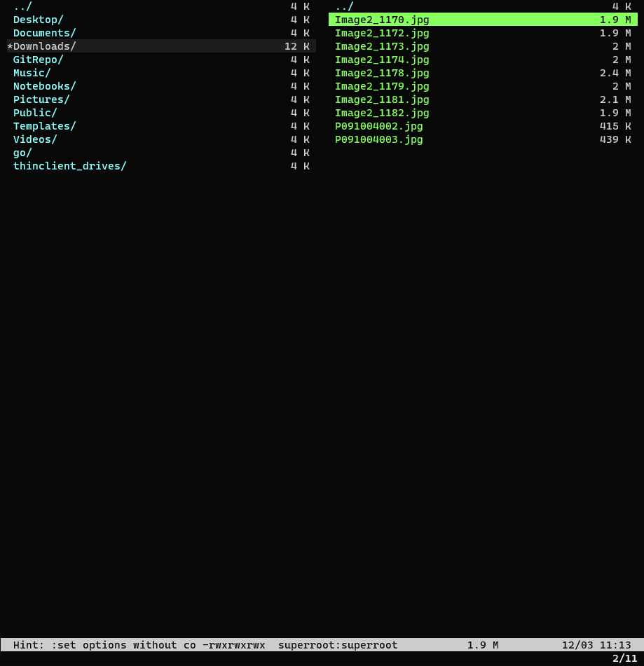Click the 2.1 M size of Image2_1181.jpg
Viewport: 644px width, 666px height.
coord(615,99)
